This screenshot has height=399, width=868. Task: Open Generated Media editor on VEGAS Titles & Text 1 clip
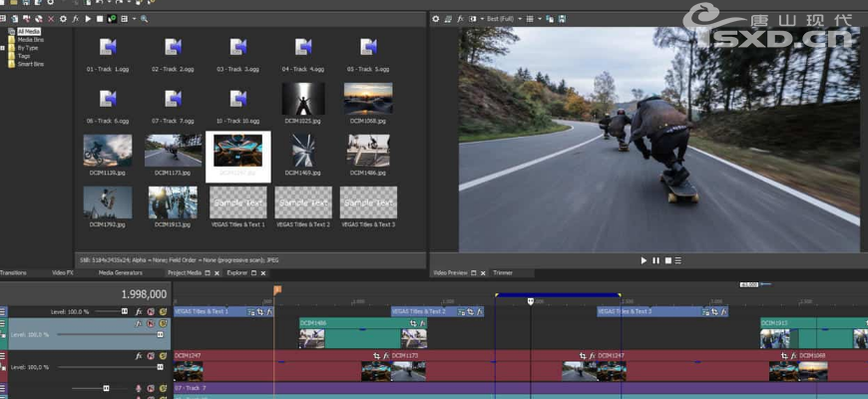coord(250,312)
